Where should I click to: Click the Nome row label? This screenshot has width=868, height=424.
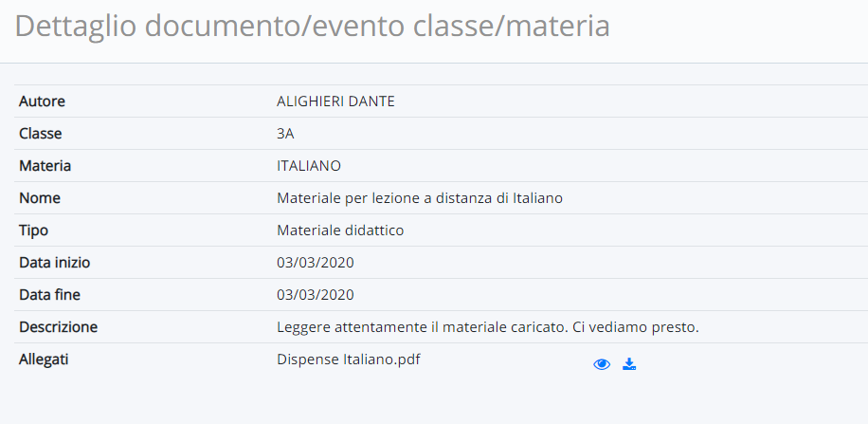pyautogui.click(x=40, y=198)
